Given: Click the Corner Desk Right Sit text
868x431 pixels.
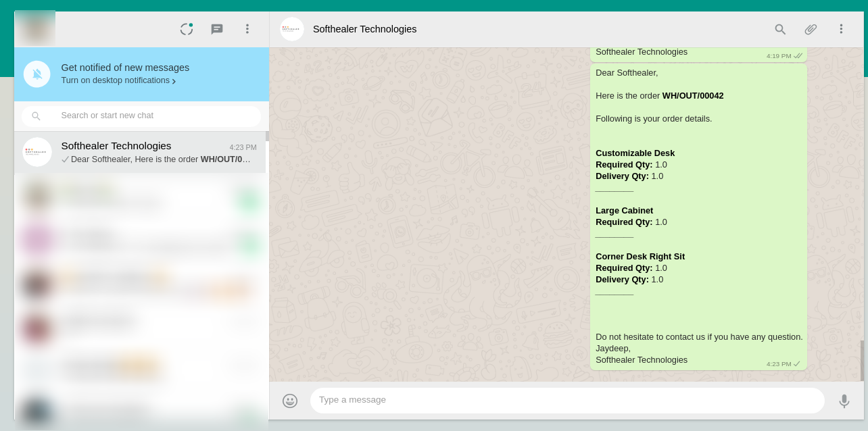Looking at the screenshot, I should click(x=640, y=257).
